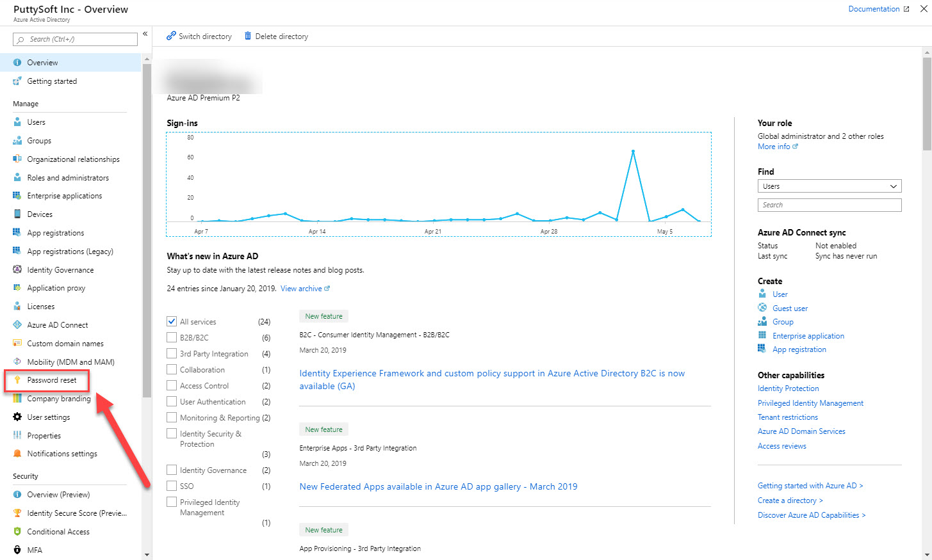Viewport: 932px width, 560px height.
Task: Click the Licenses icon in the sidebar
Action: pyautogui.click(x=17, y=307)
